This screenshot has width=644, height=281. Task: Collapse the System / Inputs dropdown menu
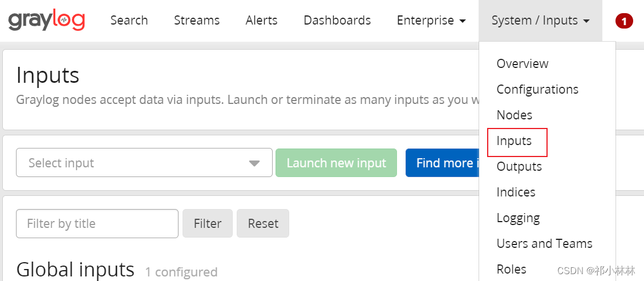tap(541, 21)
